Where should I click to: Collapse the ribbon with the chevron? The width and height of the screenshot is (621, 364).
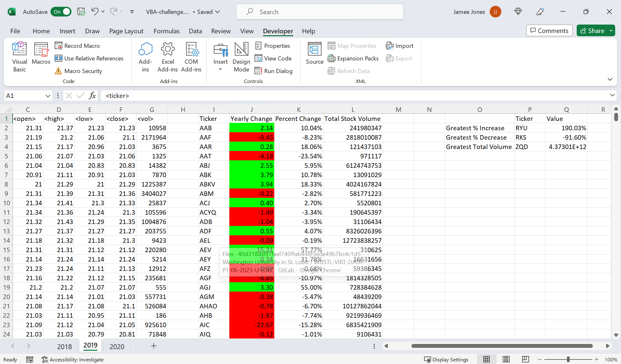tap(610, 79)
